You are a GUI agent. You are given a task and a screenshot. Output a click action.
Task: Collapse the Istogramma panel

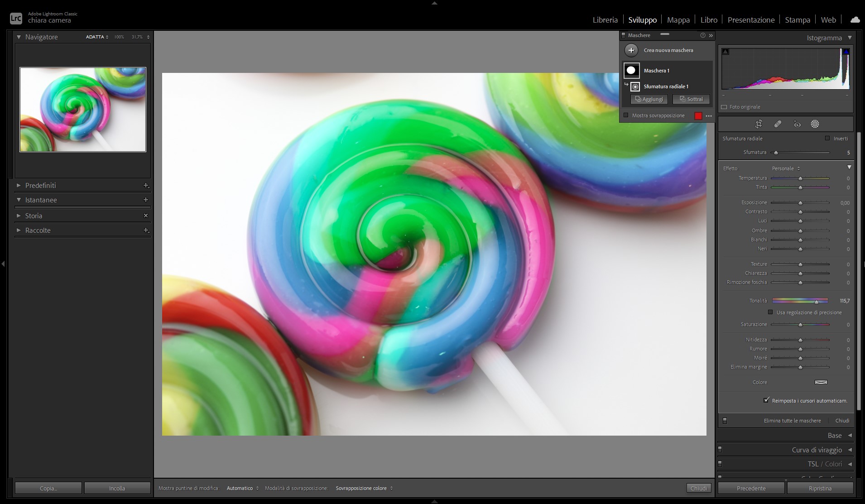click(850, 38)
